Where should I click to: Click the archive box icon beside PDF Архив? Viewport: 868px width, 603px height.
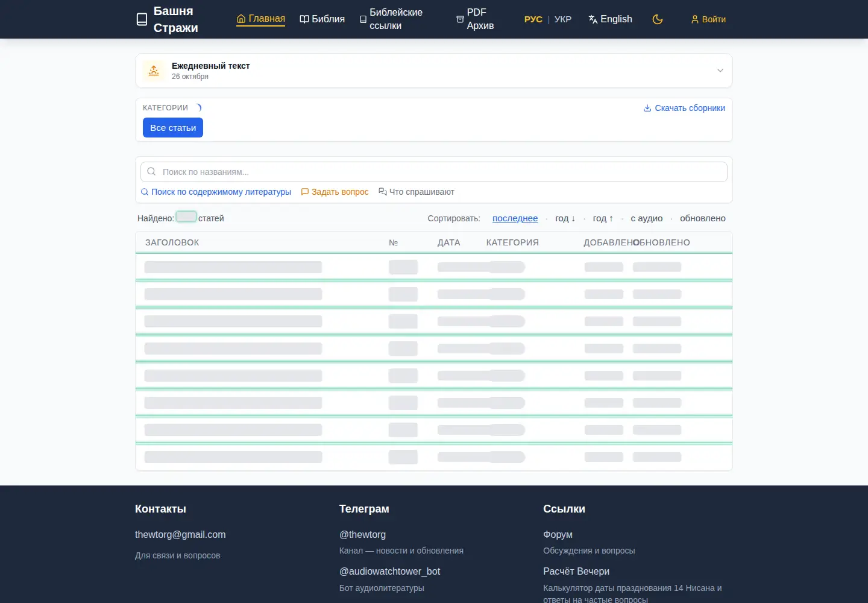(x=460, y=19)
